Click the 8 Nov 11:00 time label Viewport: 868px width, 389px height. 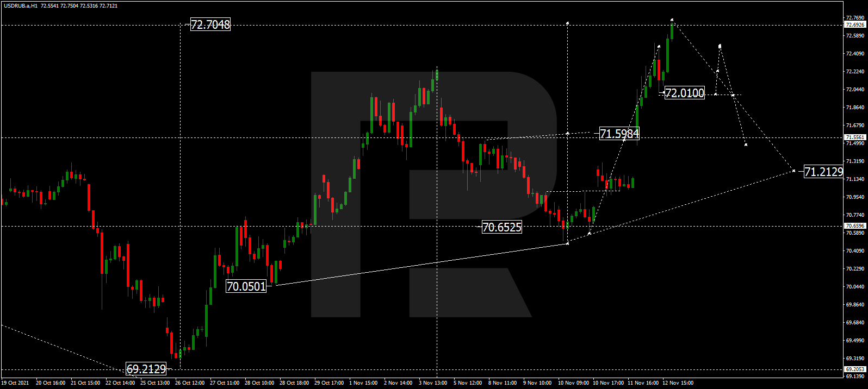[x=503, y=383]
